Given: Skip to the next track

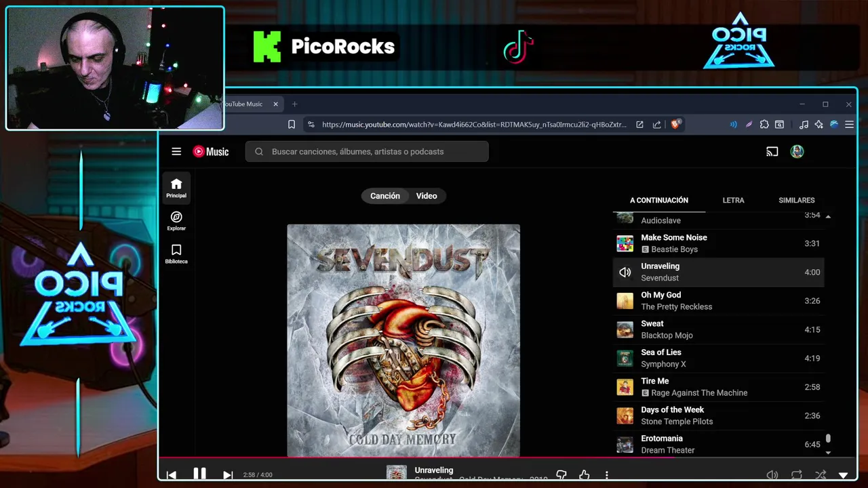Looking at the screenshot, I should point(228,475).
